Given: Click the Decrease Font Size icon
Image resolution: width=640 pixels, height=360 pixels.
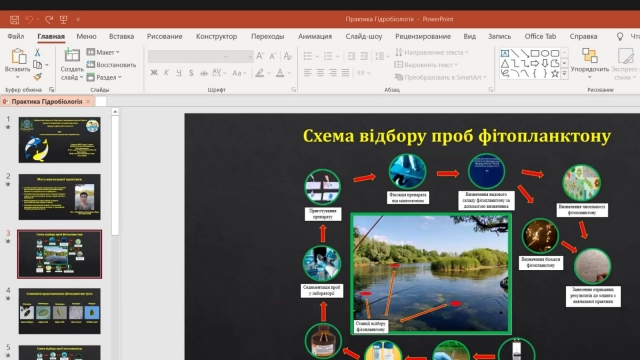Looking at the screenshot, I should click(x=273, y=56).
